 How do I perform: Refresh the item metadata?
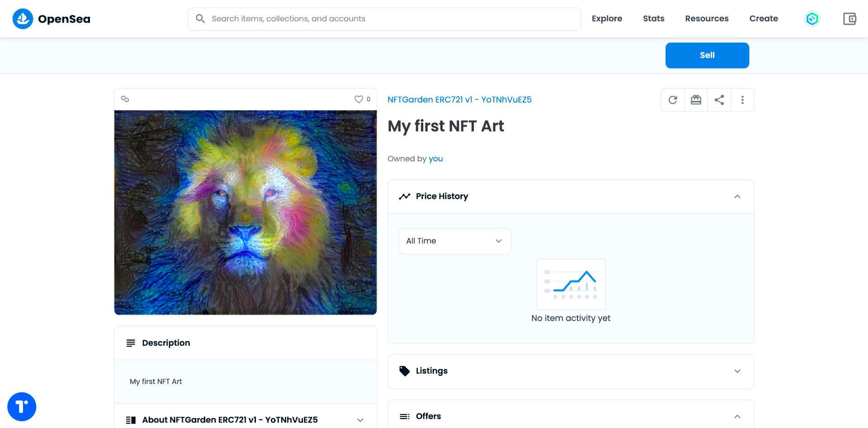point(673,99)
